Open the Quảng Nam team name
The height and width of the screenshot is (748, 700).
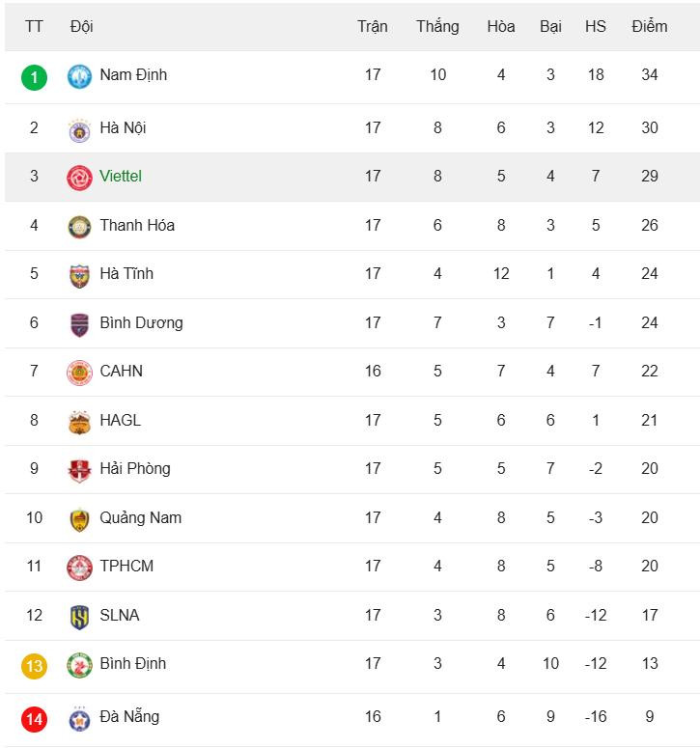coord(140,517)
